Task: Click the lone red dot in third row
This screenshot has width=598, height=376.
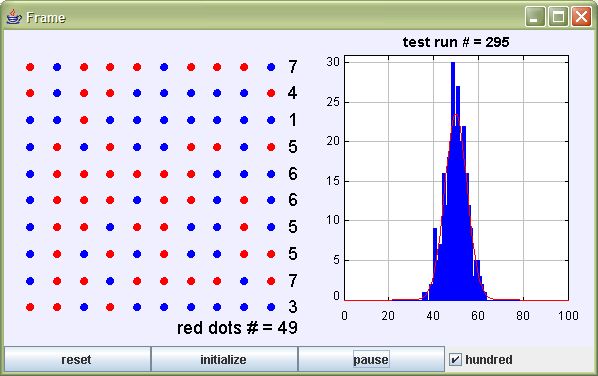Action: pyautogui.click(x=84, y=120)
